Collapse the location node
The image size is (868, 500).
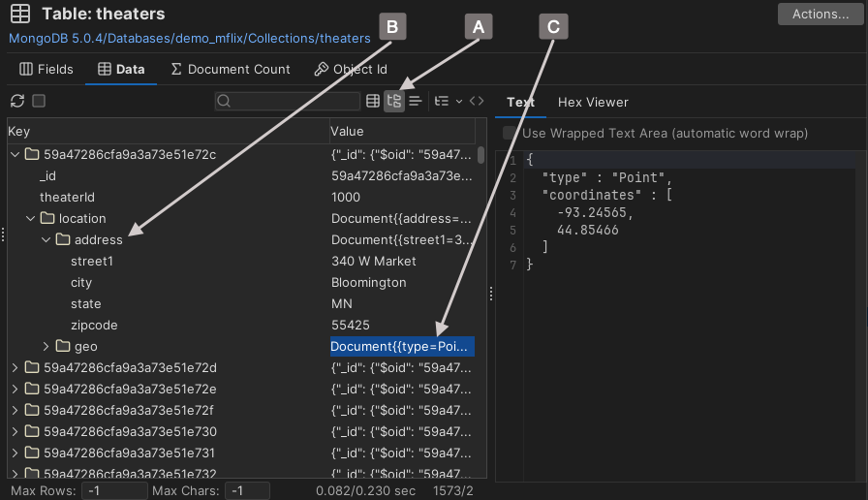pyautogui.click(x=31, y=218)
